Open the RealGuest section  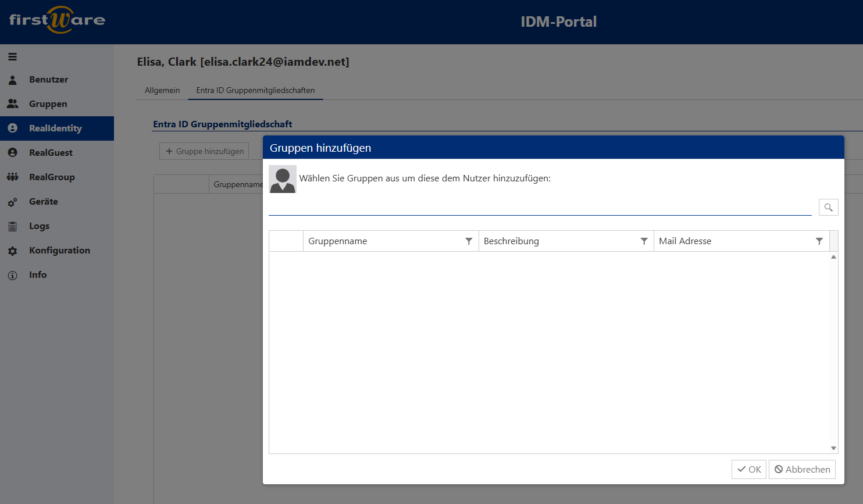49,152
